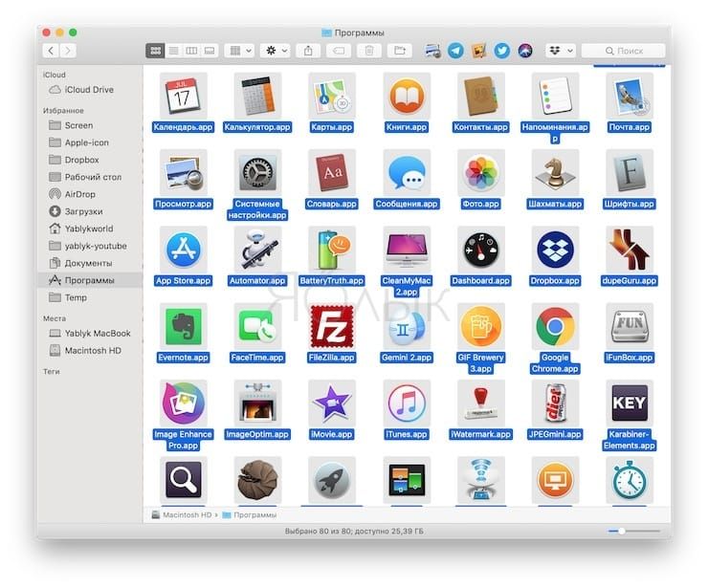Select the Karabiner-Elements.app icon
Viewport: 708px width, 588px height.
point(630,403)
